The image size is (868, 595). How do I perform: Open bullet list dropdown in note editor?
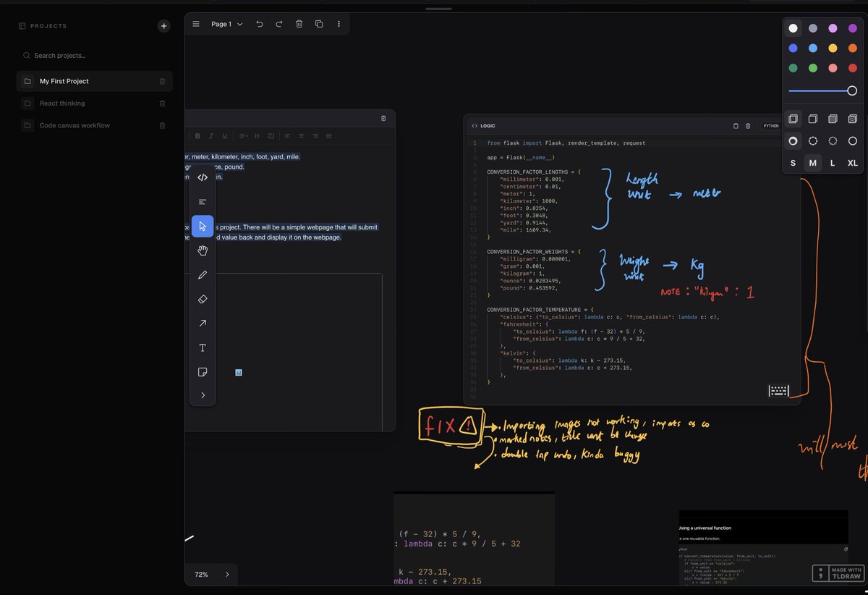[x=243, y=136]
